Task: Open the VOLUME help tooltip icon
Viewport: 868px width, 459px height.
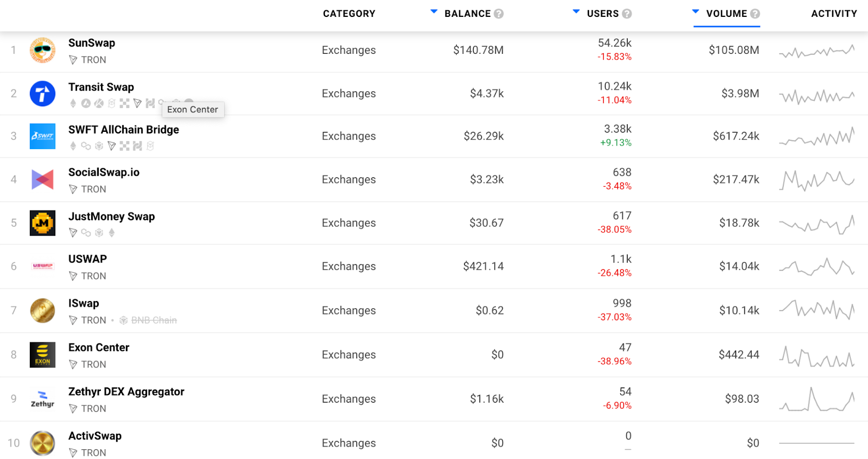Action: (x=755, y=14)
